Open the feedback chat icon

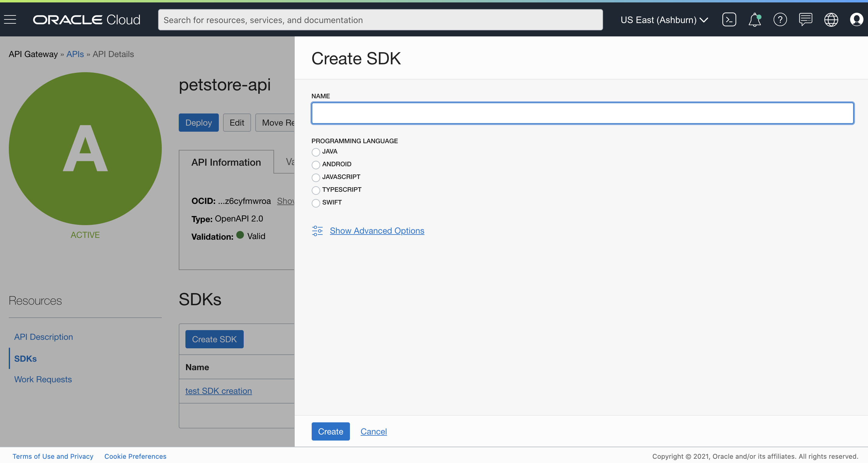coord(806,19)
